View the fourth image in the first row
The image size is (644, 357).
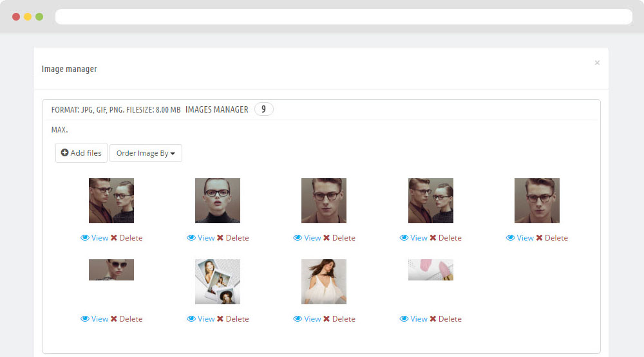[x=413, y=238]
